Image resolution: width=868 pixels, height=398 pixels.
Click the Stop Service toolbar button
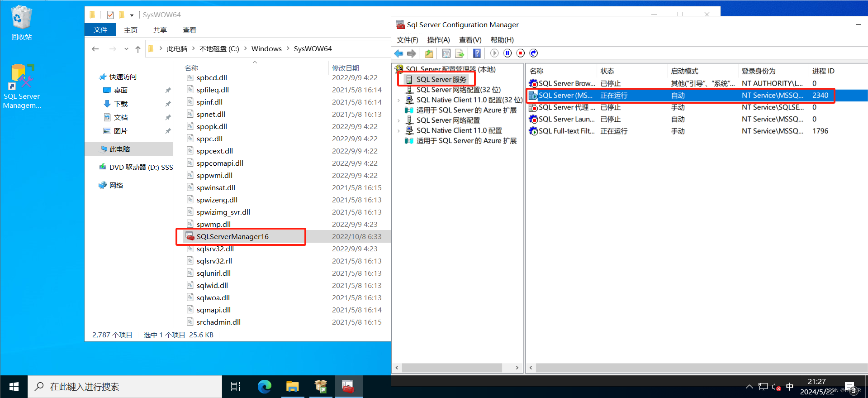521,53
